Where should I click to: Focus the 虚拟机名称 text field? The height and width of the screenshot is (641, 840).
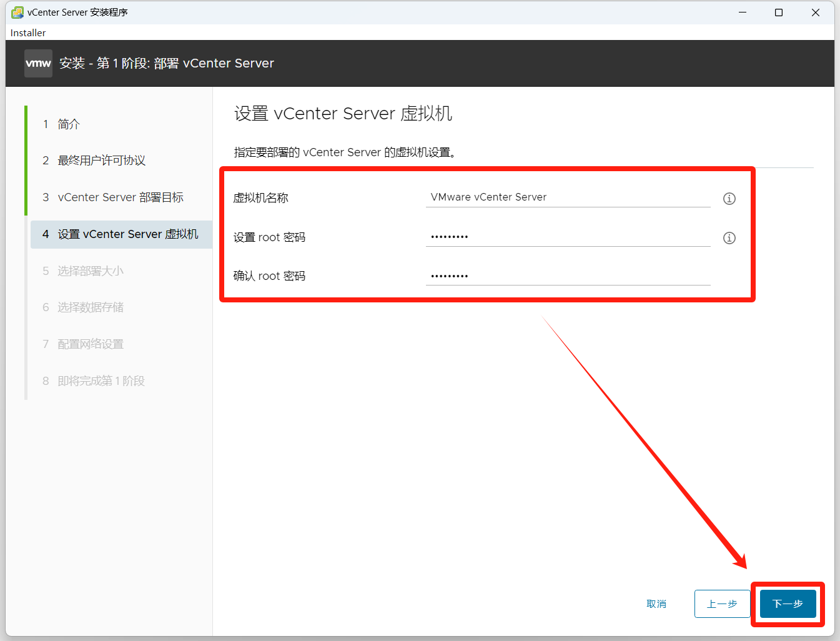[x=567, y=197]
